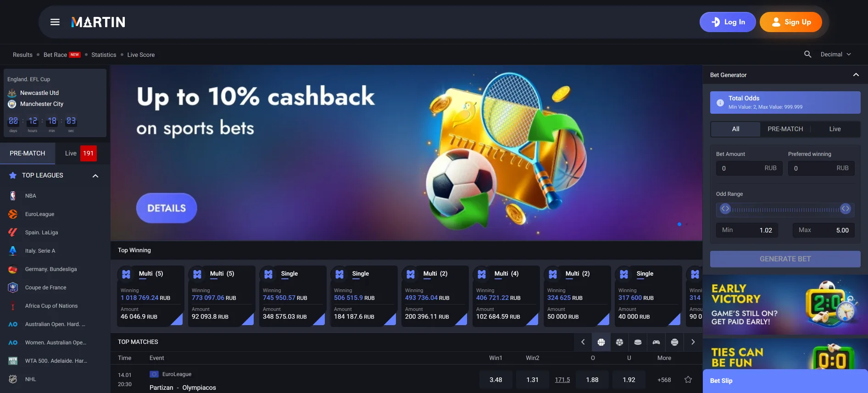Open the Statistics menu item
Screen dimensions: 868x393
coord(104,55)
